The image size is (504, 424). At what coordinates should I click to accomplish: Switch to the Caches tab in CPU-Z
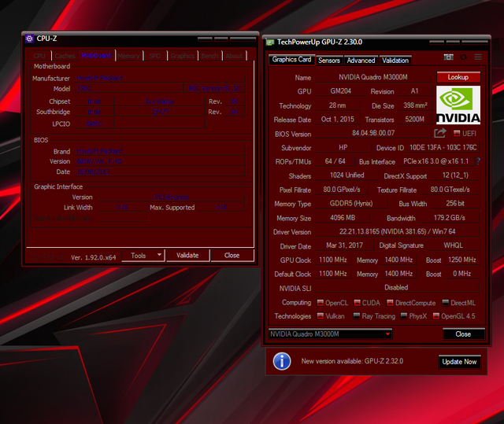(x=65, y=56)
